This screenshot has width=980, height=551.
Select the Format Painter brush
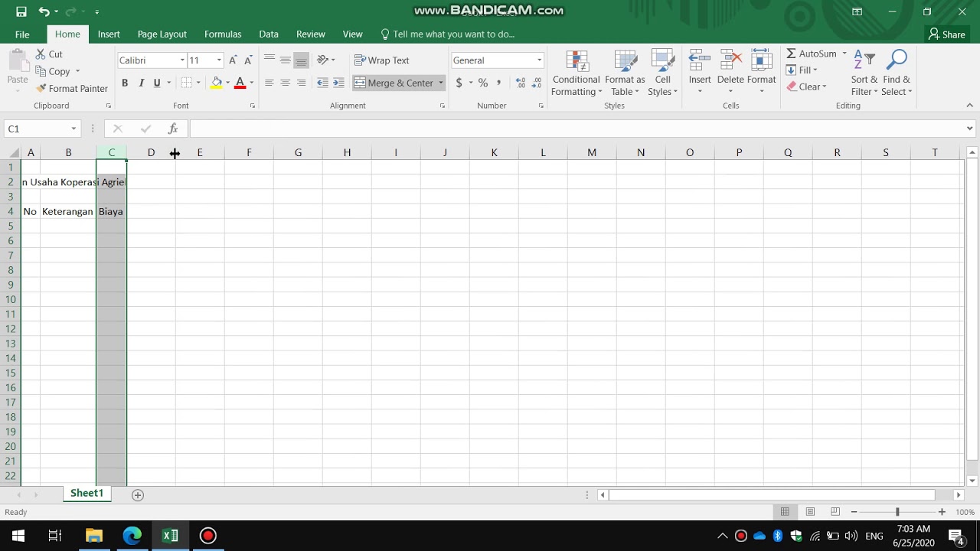[41, 89]
